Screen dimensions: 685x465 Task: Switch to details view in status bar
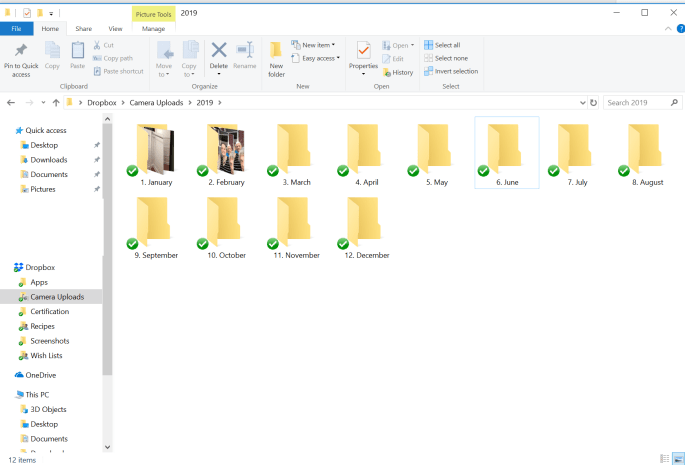[x=664, y=458]
